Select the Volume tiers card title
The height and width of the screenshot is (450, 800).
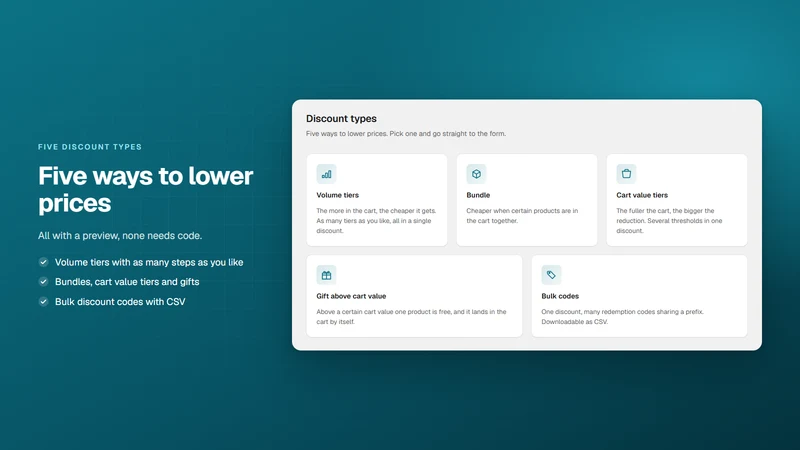(337, 195)
